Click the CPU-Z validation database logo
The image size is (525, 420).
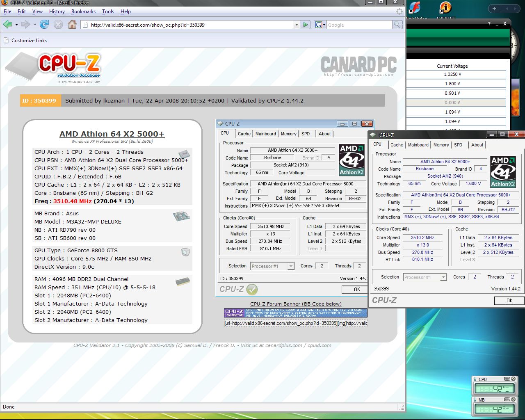(53, 68)
